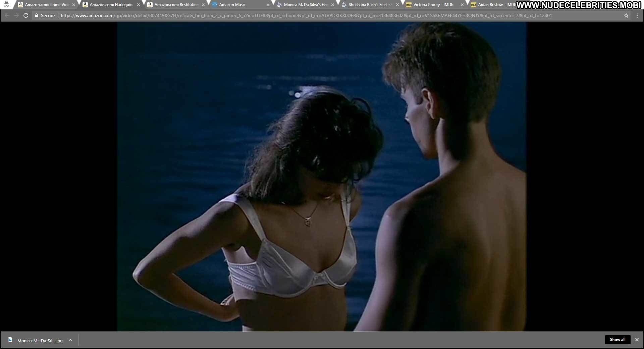Close the Victoria Prouty - IMDb tab
644x349 pixels.
(462, 5)
